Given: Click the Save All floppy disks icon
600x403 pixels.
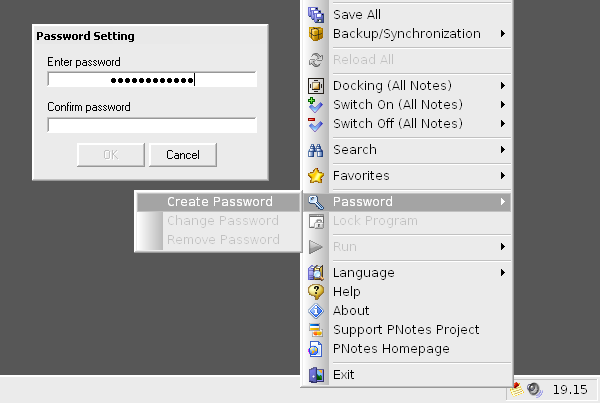Looking at the screenshot, I should click(x=316, y=15).
